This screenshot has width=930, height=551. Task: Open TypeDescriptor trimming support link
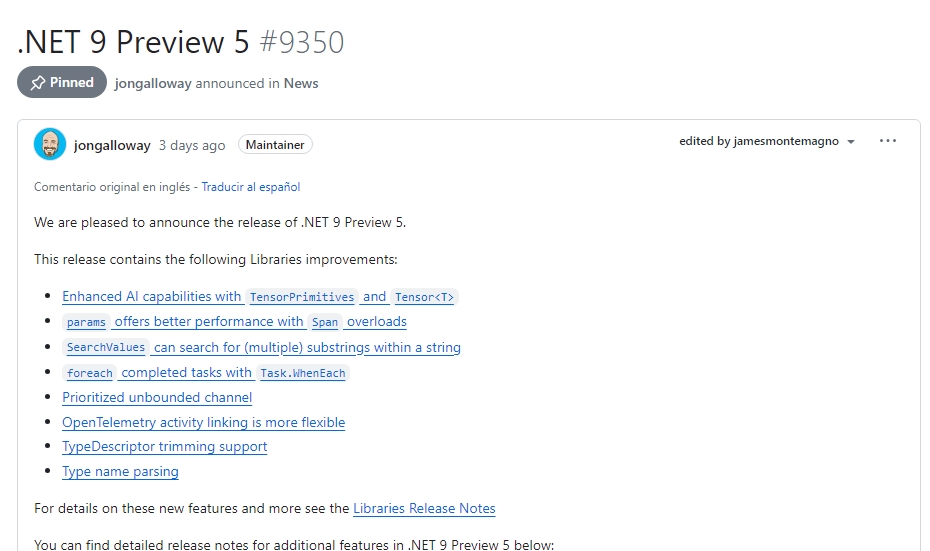point(164,447)
